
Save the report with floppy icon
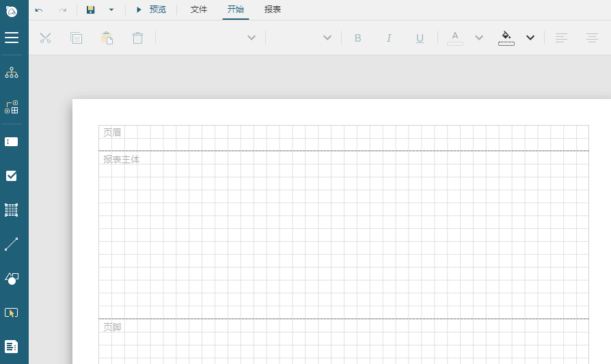(90, 10)
